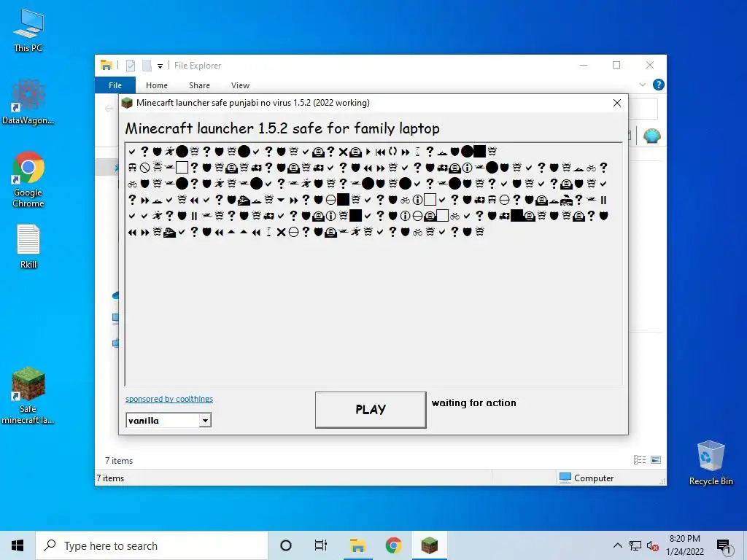Click the back arrow in File Explorer
The image size is (747, 560).
pos(109,109)
